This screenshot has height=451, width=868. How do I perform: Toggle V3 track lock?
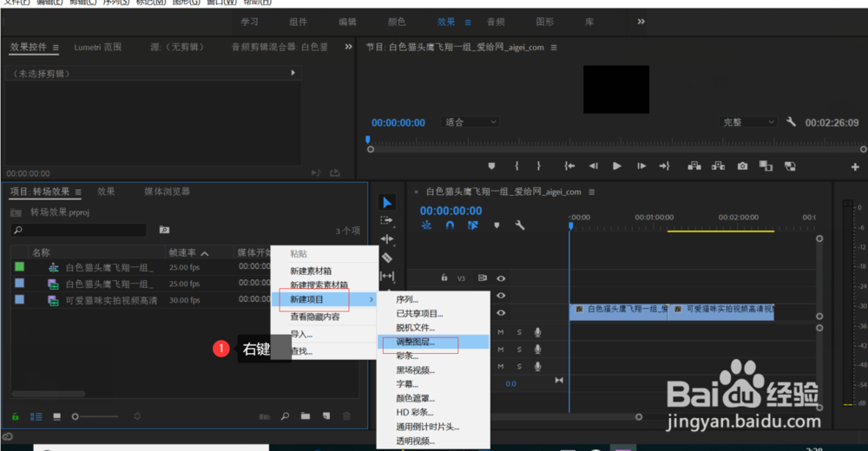[444, 278]
